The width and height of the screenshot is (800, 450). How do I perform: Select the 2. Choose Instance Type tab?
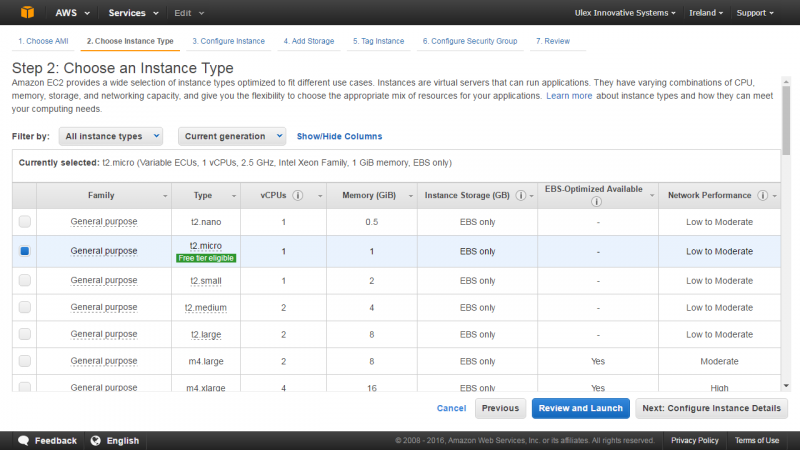coord(130,41)
